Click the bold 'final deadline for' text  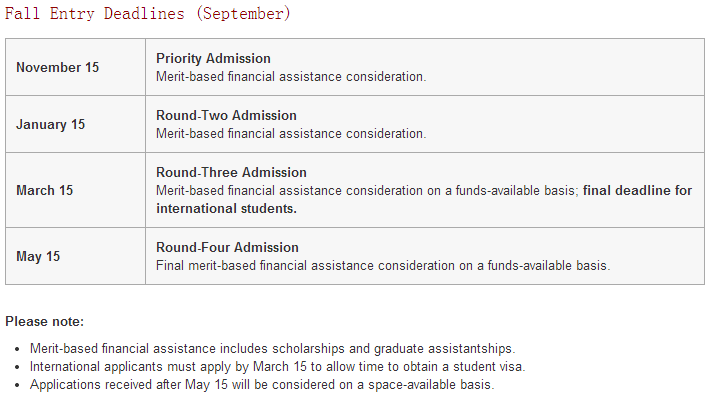637,191
